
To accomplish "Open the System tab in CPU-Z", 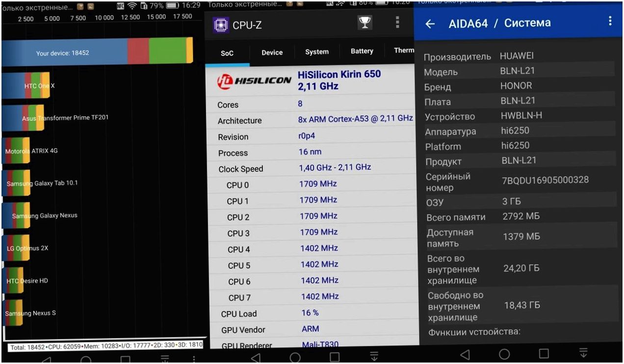I will [317, 52].
